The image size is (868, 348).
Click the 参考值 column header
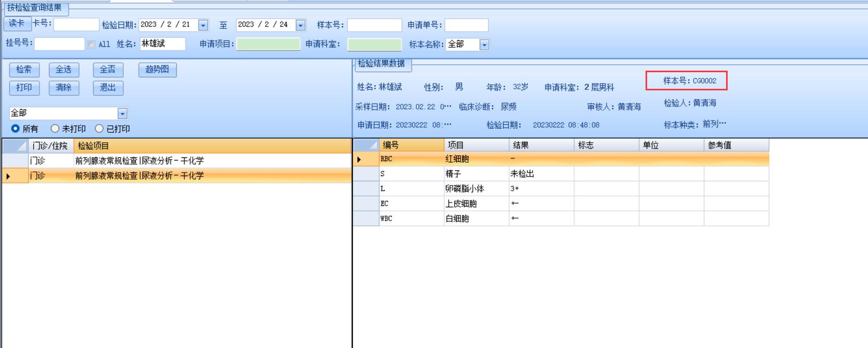[x=737, y=145]
